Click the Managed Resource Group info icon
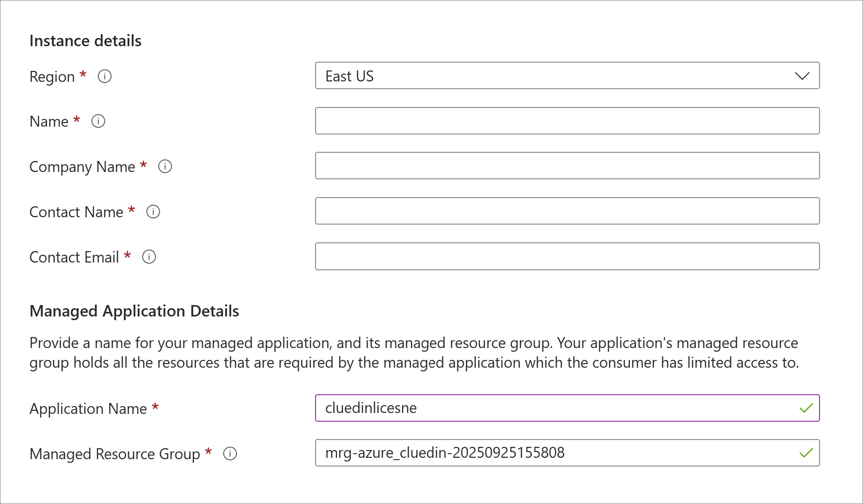 click(230, 454)
